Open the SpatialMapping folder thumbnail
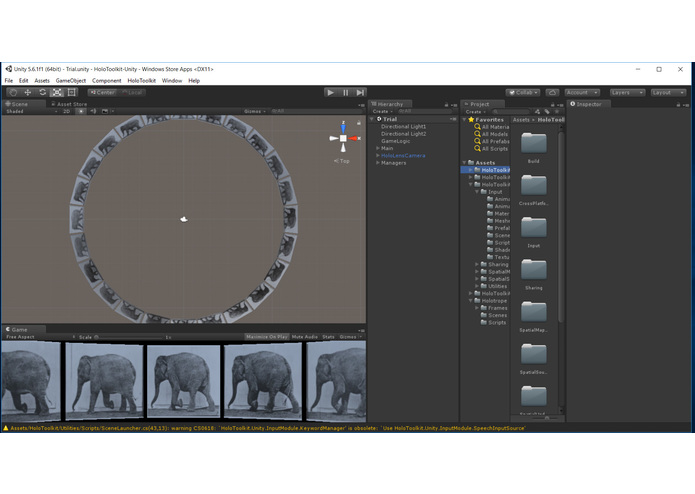The height and width of the screenshot is (494, 695). [534, 312]
